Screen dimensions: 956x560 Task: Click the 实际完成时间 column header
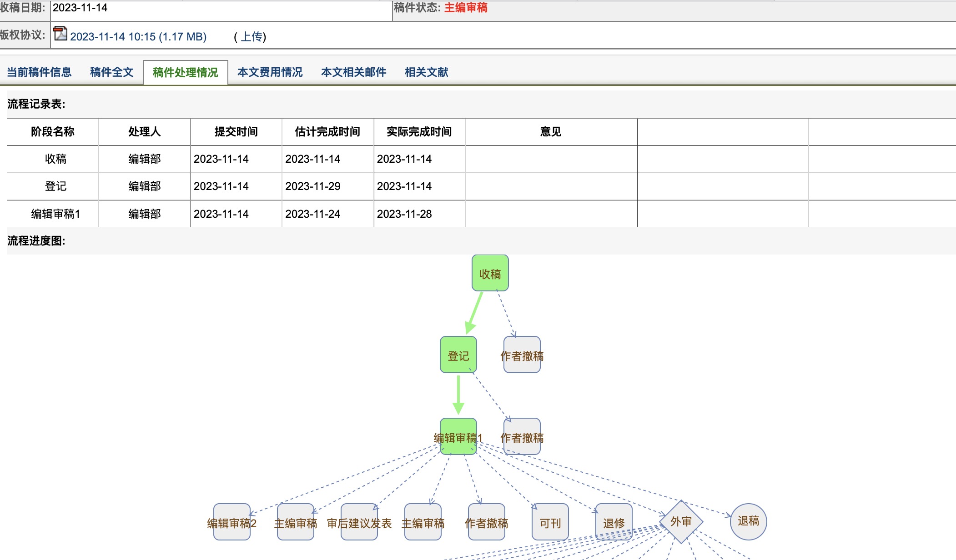pos(419,132)
